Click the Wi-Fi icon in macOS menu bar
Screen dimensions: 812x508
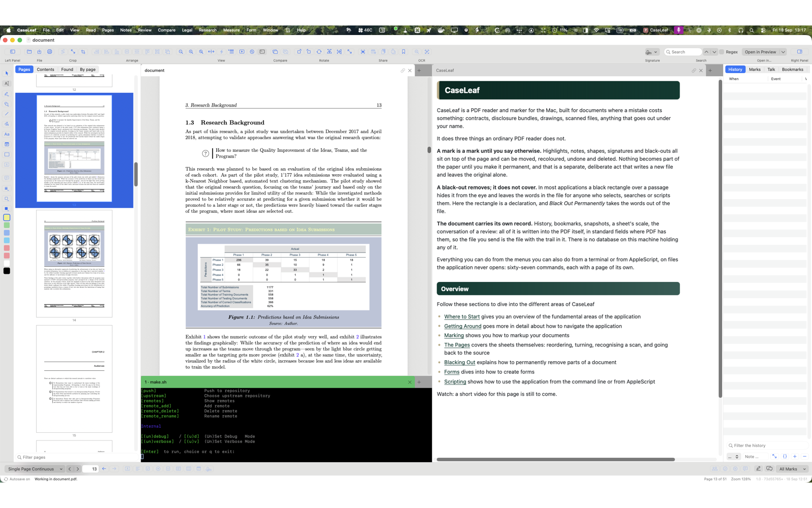click(596, 30)
